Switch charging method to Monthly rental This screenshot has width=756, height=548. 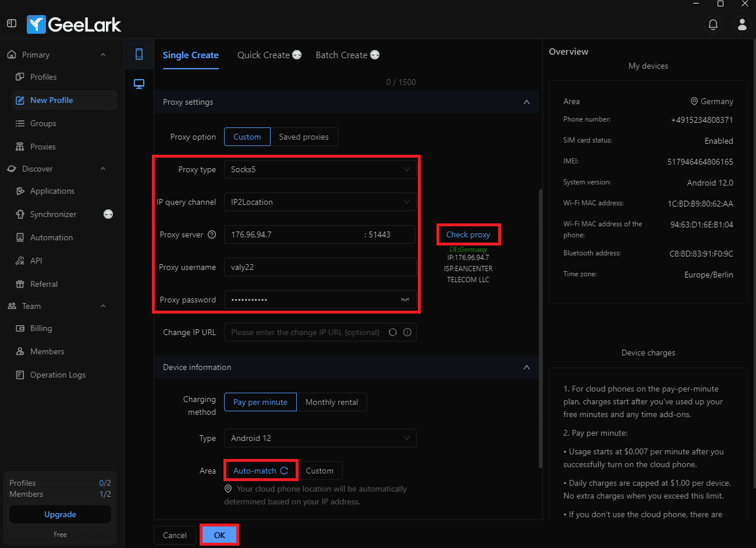[x=332, y=401]
